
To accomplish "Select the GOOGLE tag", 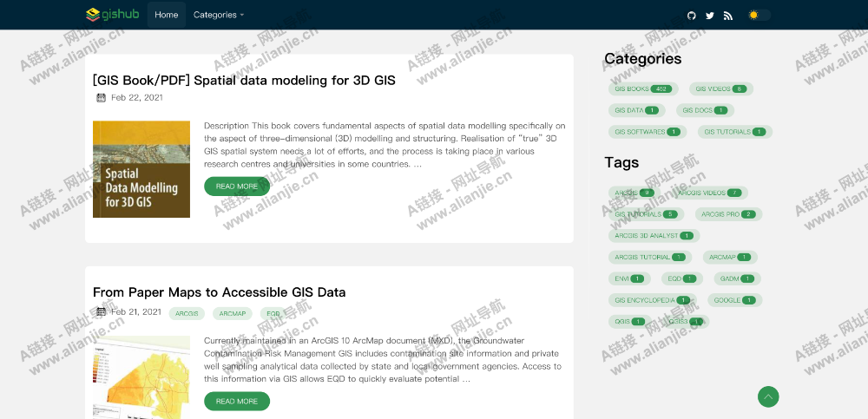I will pos(734,300).
